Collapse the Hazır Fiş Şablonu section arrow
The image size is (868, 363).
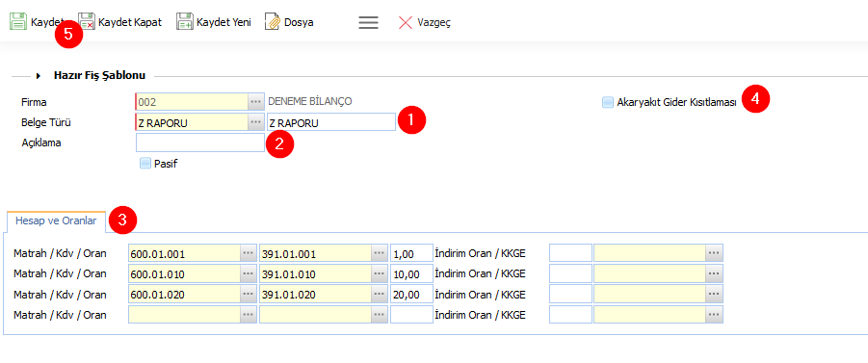(x=39, y=76)
